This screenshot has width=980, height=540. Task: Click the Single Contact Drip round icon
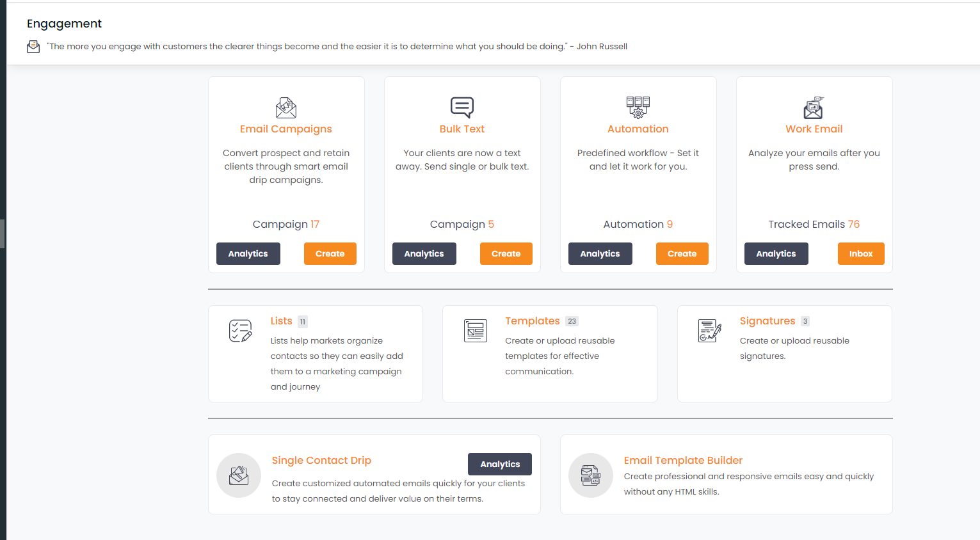click(x=239, y=475)
